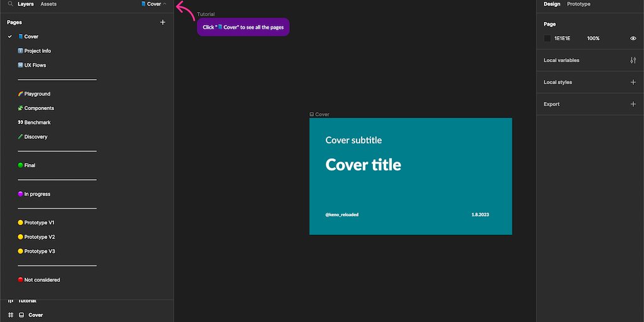Open Local variables settings icon
644x322 pixels.
[633, 60]
